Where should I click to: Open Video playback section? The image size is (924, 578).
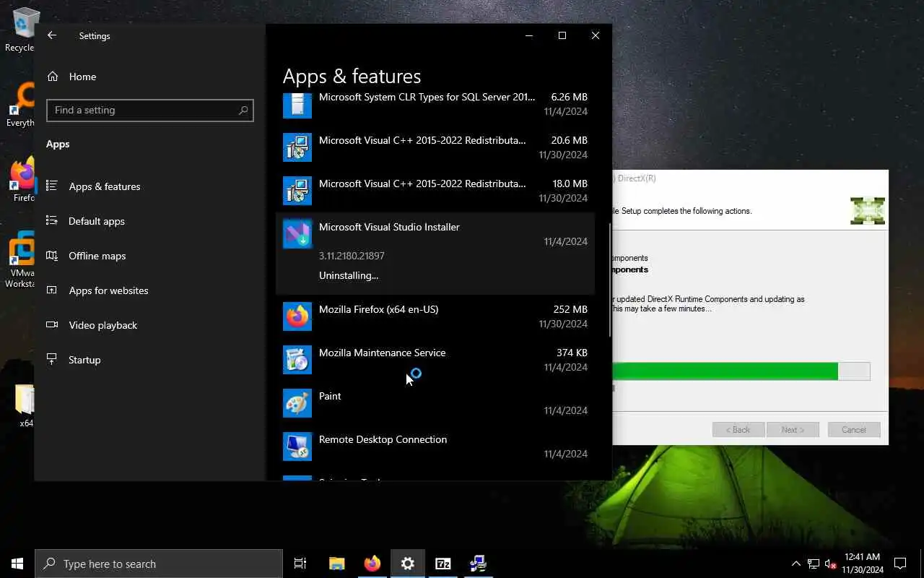[x=103, y=325]
